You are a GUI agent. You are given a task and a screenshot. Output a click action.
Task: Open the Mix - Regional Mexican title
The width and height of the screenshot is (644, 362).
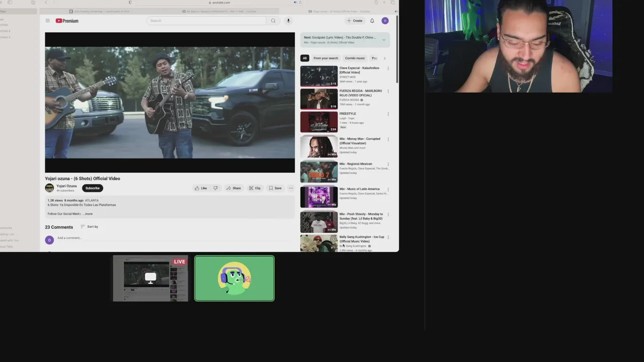(356, 164)
